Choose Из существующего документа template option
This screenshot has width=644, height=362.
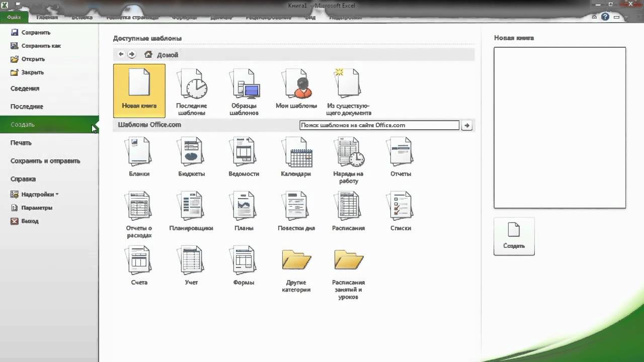(x=349, y=92)
